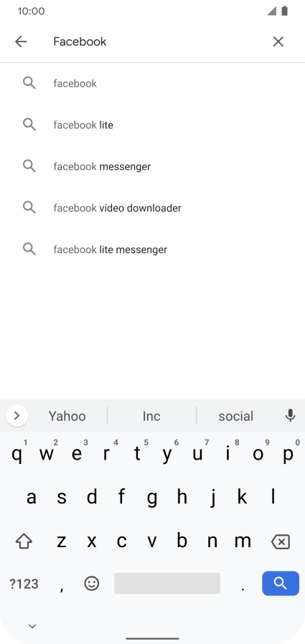The height and width of the screenshot is (644, 305).
Task: Select the facebook video downloader suggestion
Action: coord(152,208)
